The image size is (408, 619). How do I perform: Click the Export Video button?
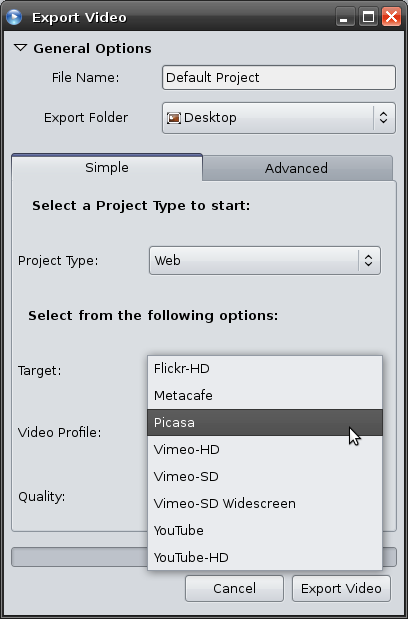click(341, 589)
